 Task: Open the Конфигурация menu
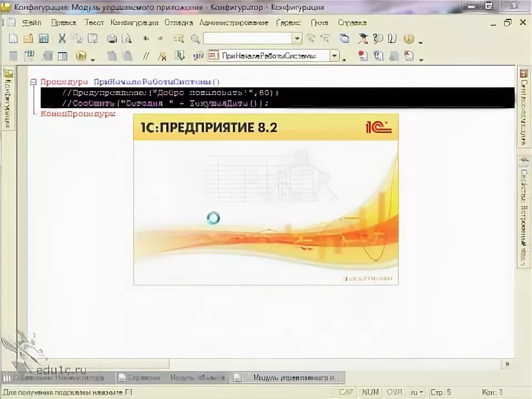(134, 23)
